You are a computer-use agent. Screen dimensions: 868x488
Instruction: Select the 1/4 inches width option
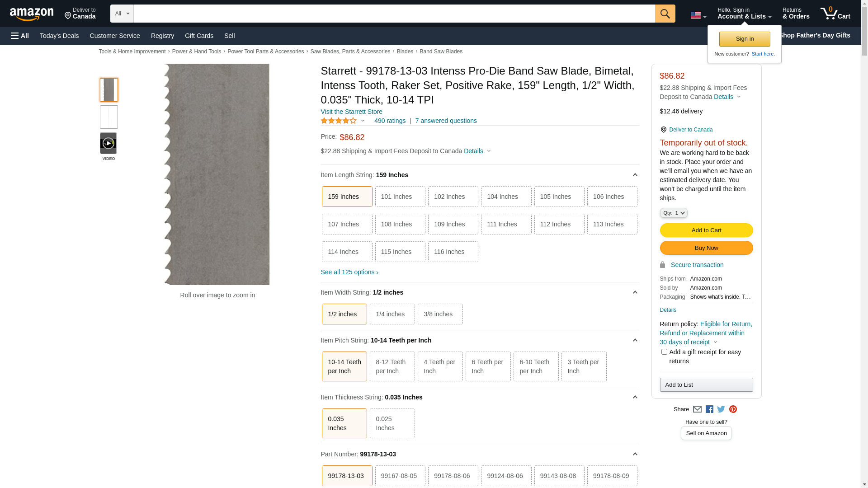[x=392, y=314]
